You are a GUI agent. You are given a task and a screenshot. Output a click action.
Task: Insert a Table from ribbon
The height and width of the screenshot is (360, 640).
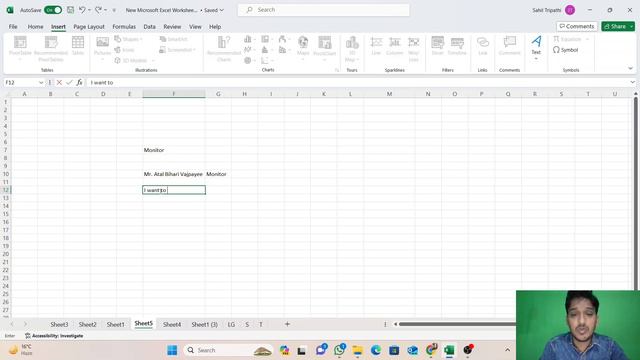click(78, 46)
